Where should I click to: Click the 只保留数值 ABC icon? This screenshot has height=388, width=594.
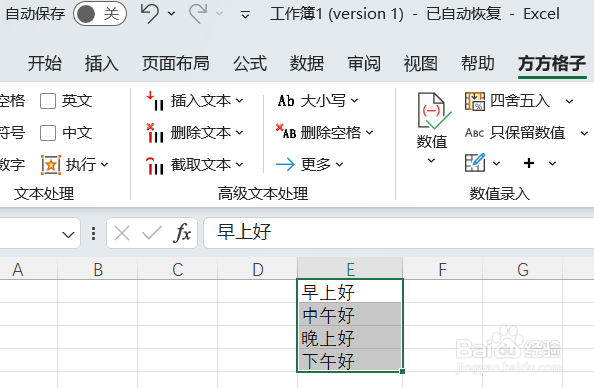click(x=475, y=133)
